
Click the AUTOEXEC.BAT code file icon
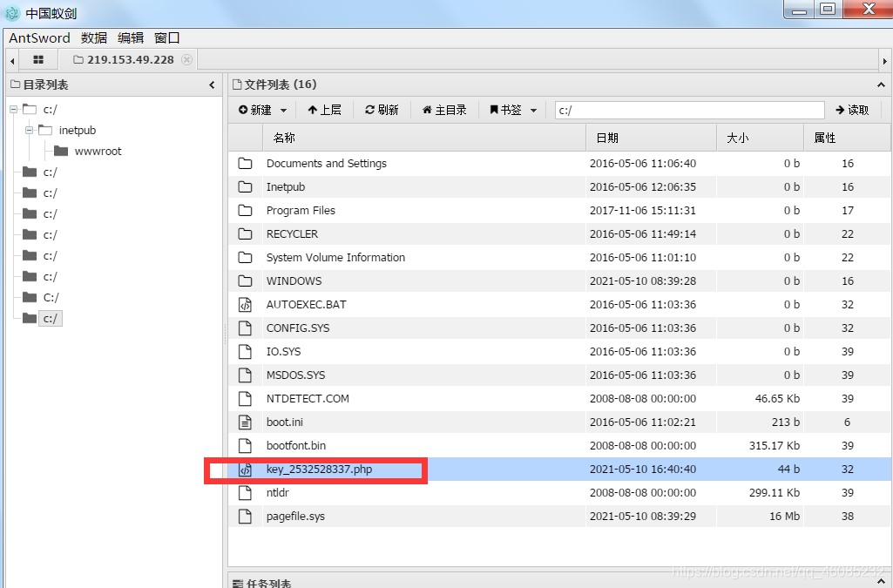pyautogui.click(x=245, y=305)
